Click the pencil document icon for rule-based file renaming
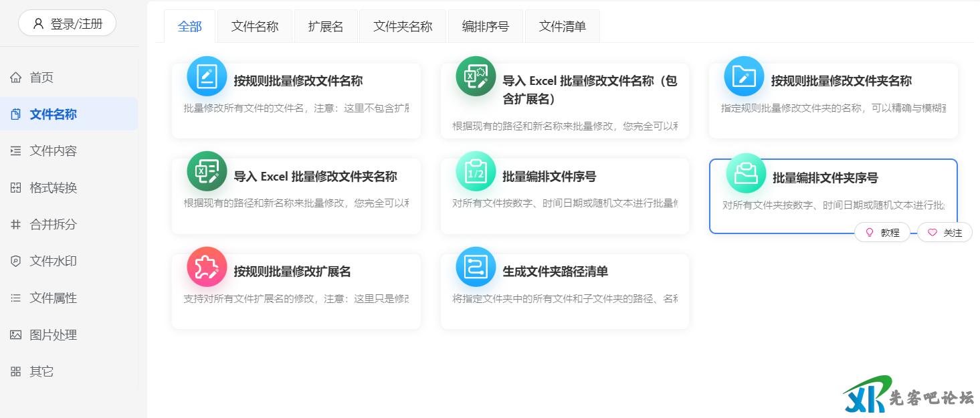Viewport: 980px width, 418px height. click(x=207, y=76)
